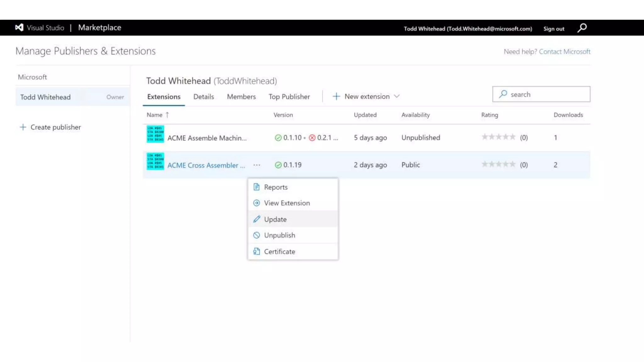Click the plus icon beside Create publisher
Screen dimensions: 644x362
click(x=23, y=127)
